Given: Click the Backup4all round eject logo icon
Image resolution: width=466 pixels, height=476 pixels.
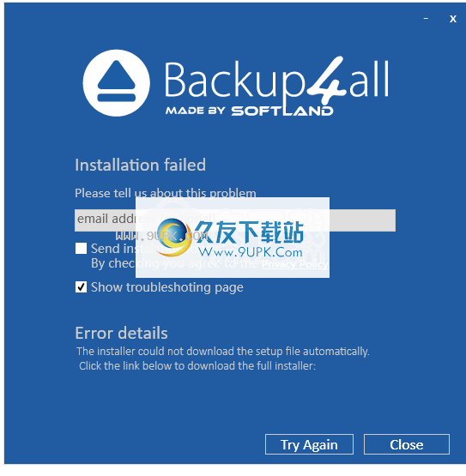Looking at the screenshot, I should click(x=117, y=83).
